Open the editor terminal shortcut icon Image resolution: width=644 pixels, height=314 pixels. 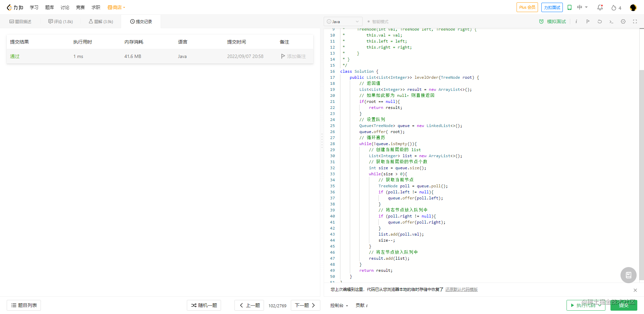pyautogui.click(x=611, y=21)
